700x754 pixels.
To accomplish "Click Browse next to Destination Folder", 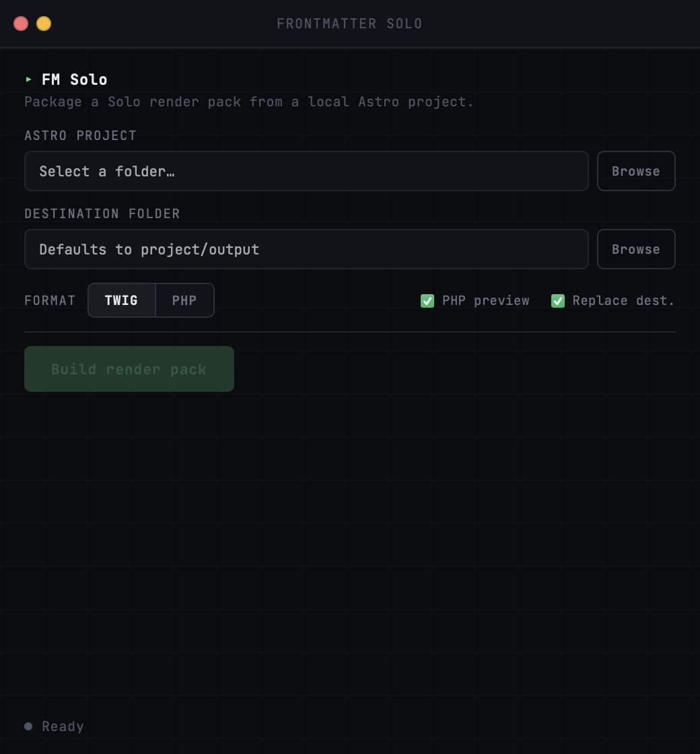I will 635,249.
